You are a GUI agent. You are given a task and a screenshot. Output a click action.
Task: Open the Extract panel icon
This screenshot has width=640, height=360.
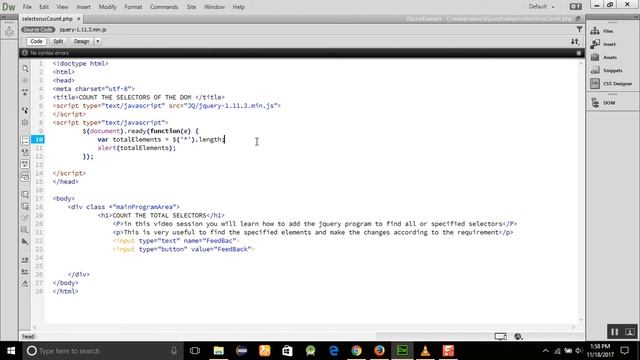click(x=9, y=31)
